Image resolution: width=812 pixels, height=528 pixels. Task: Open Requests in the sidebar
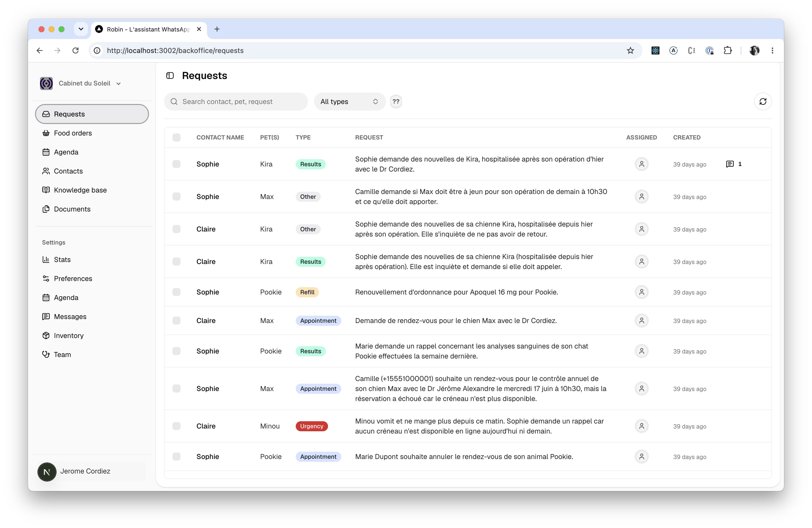[92, 114]
